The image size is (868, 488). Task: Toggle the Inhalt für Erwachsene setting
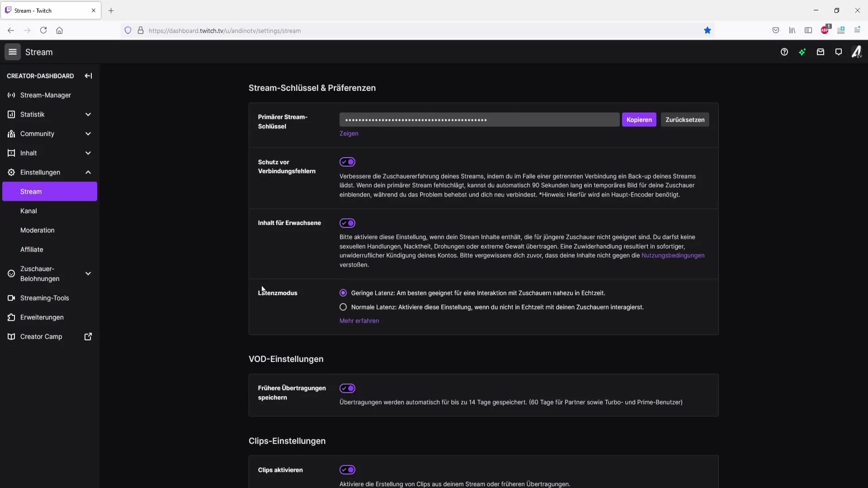(347, 222)
